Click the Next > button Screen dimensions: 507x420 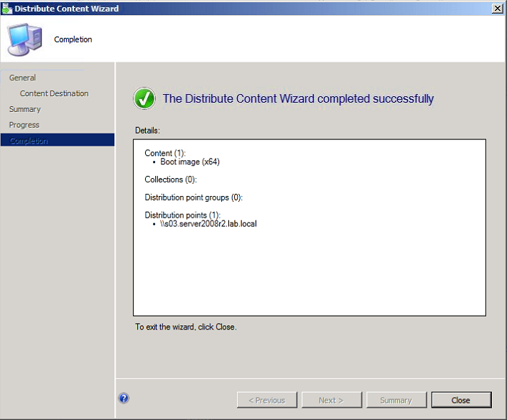332,400
